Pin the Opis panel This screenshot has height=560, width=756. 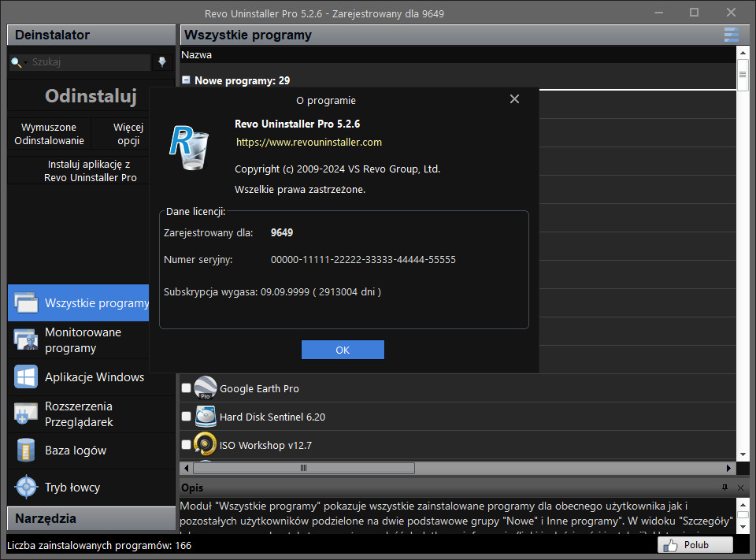point(724,488)
